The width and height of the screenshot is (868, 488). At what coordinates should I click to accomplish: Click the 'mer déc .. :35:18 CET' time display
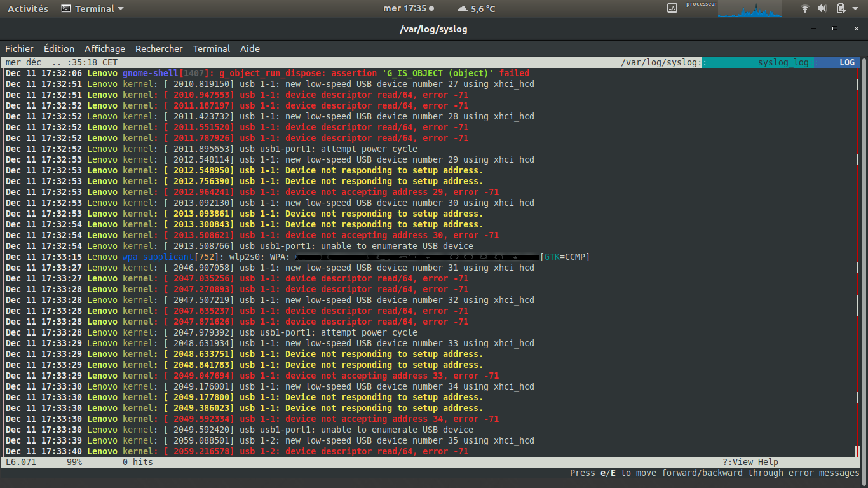[x=62, y=62]
